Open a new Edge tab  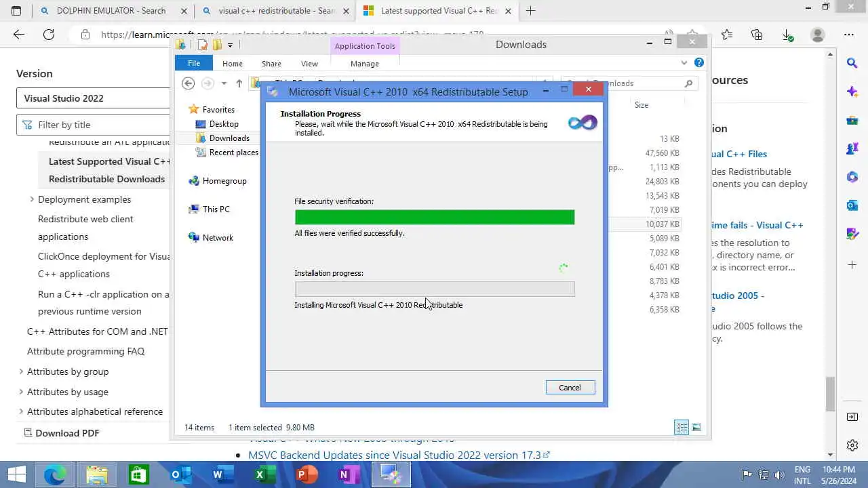click(x=530, y=11)
